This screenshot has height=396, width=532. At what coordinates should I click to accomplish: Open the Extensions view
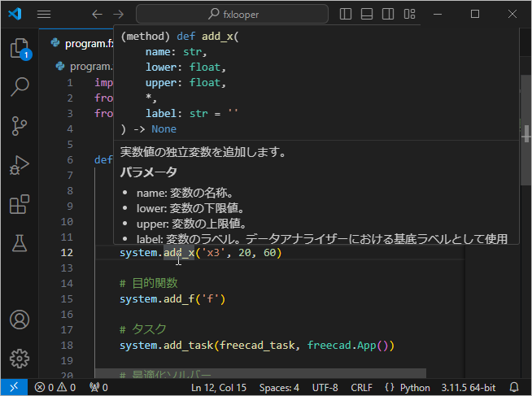coord(19,204)
